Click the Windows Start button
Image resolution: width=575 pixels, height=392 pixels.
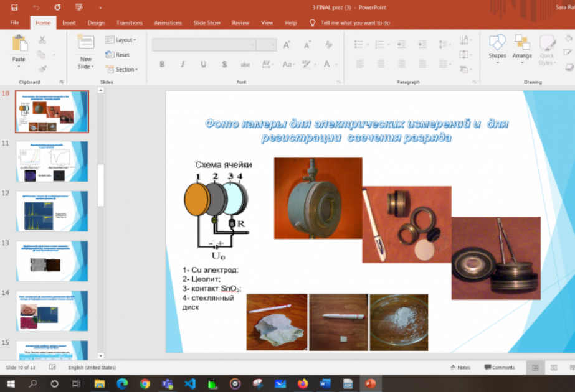[11, 383]
